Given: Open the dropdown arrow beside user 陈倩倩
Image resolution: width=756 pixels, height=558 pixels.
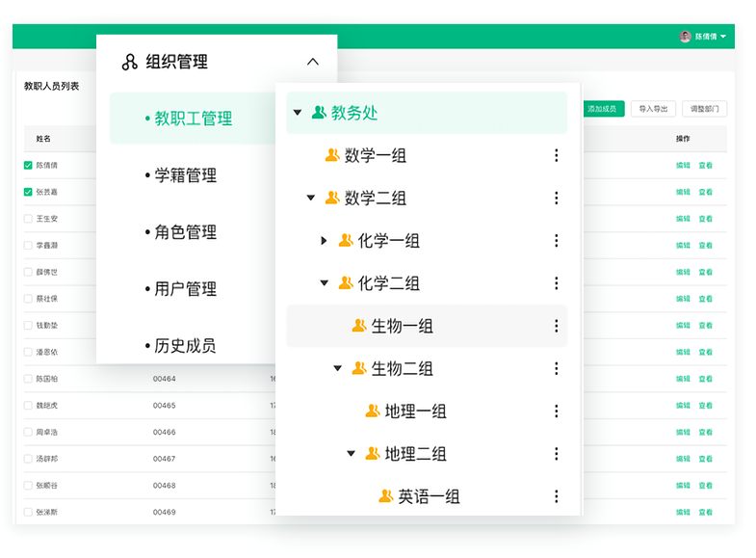Looking at the screenshot, I should [x=722, y=37].
